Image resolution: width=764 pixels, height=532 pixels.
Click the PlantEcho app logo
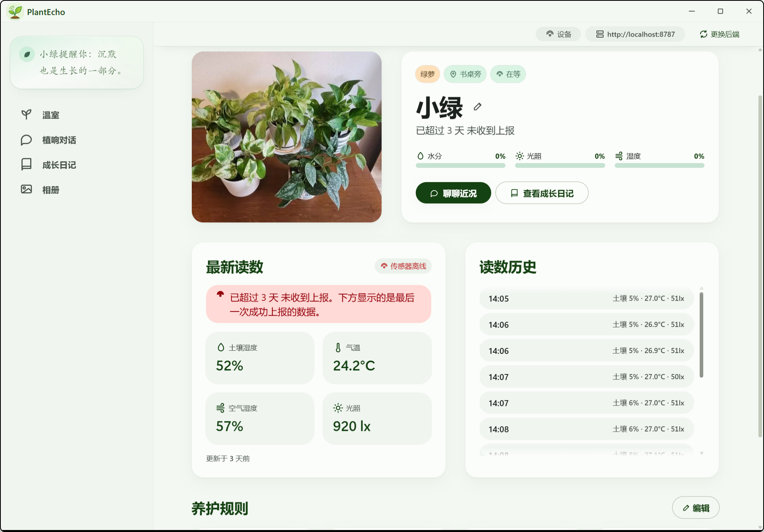(15, 12)
